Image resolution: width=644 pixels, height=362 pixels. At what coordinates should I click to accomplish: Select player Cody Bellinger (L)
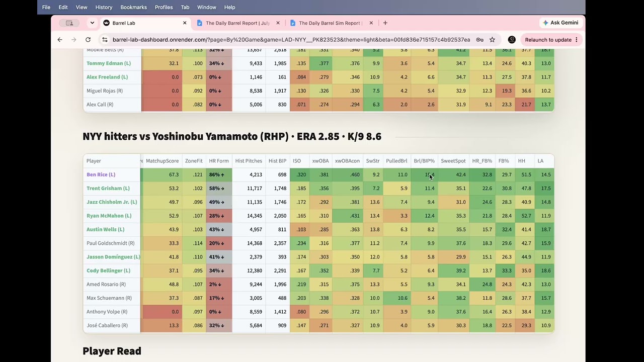pos(108,270)
